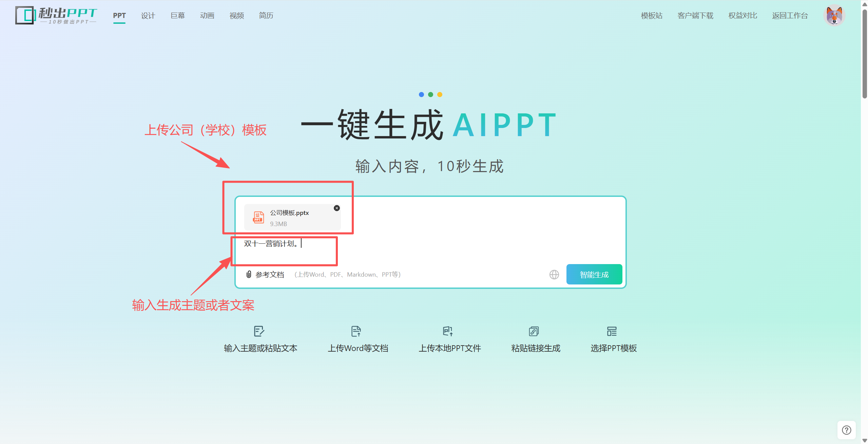Switch to the 简历 tab
This screenshot has height=444, width=868.
coord(266,16)
